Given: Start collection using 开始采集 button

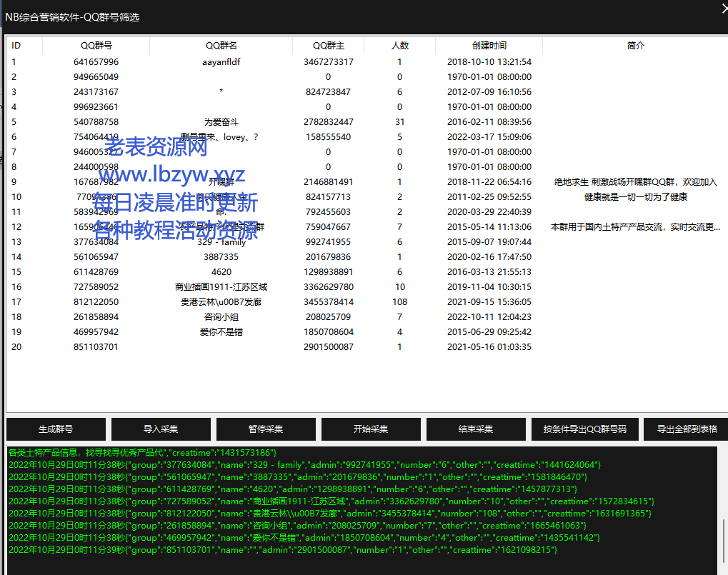Looking at the screenshot, I should pos(370,429).
